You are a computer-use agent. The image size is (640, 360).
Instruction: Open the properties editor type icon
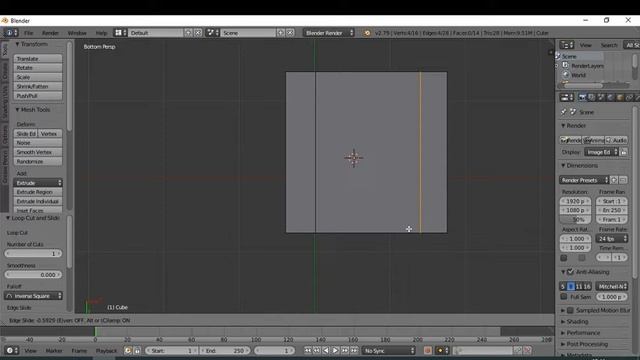[x=567, y=97]
